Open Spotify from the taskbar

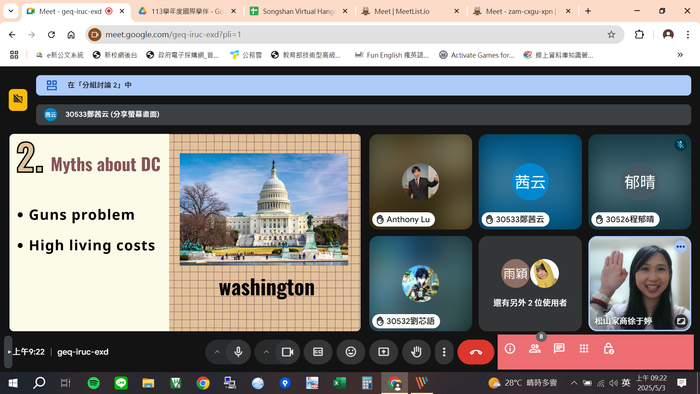(93, 383)
